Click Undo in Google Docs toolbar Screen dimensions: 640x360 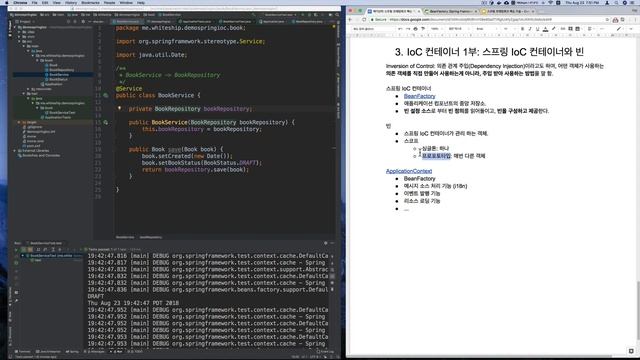pyautogui.click(x=400, y=29)
